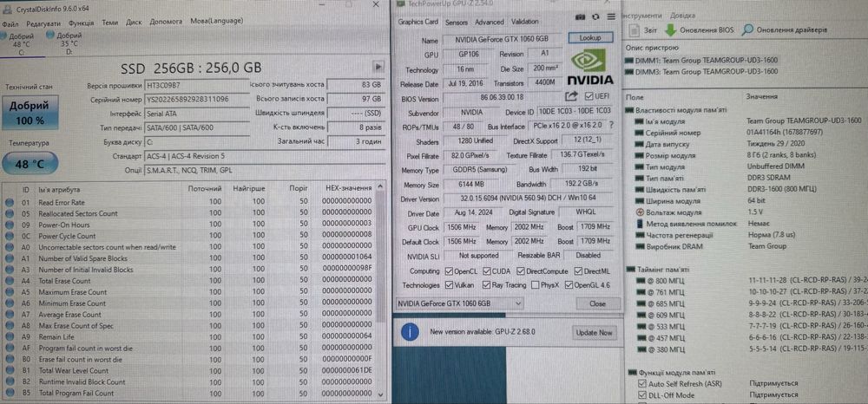Click scrollbar down arrow in SMART list

[380, 394]
